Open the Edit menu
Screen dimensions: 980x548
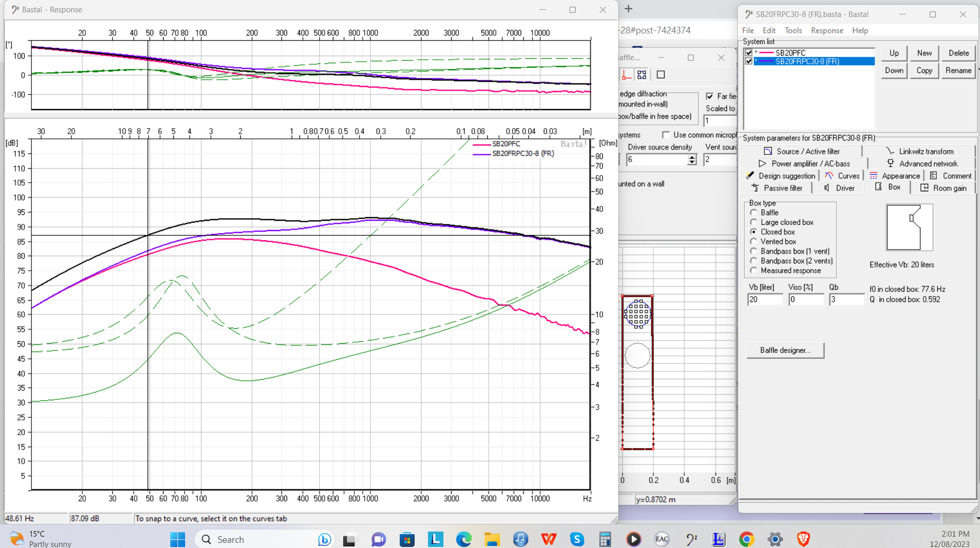click(x=769, y=30)
